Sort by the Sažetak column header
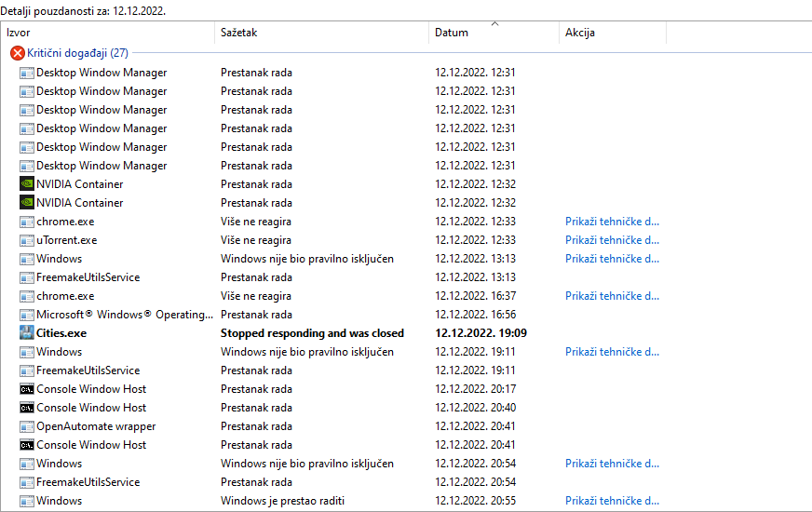Viewport: 812px width, 512px height. coord(321,33)
